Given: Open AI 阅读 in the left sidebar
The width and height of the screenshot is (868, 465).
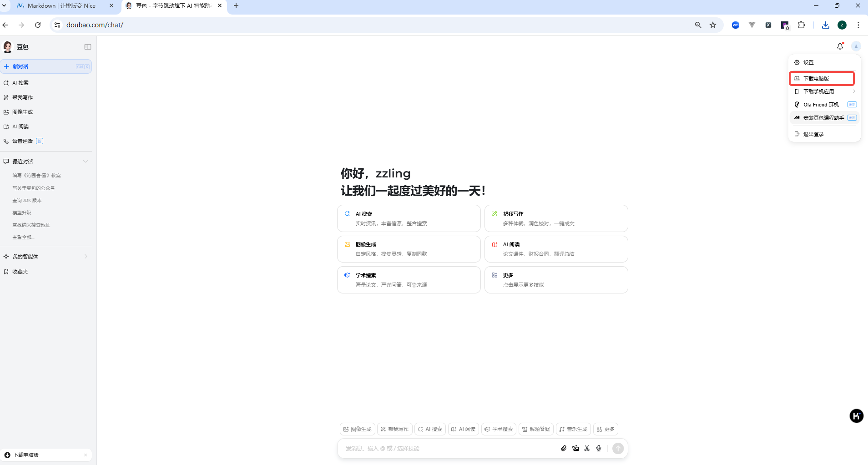Looking at the screenshot, I should [x=20, y=126].
